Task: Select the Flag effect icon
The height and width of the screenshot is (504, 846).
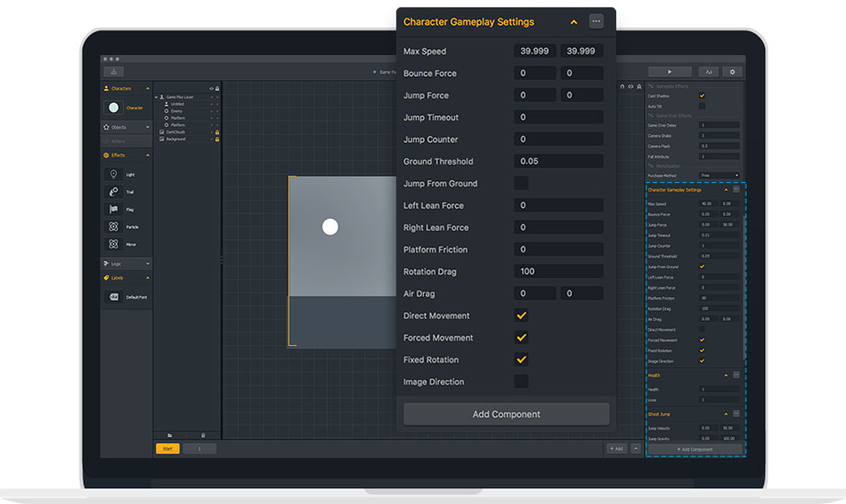Action: [113, 210]
